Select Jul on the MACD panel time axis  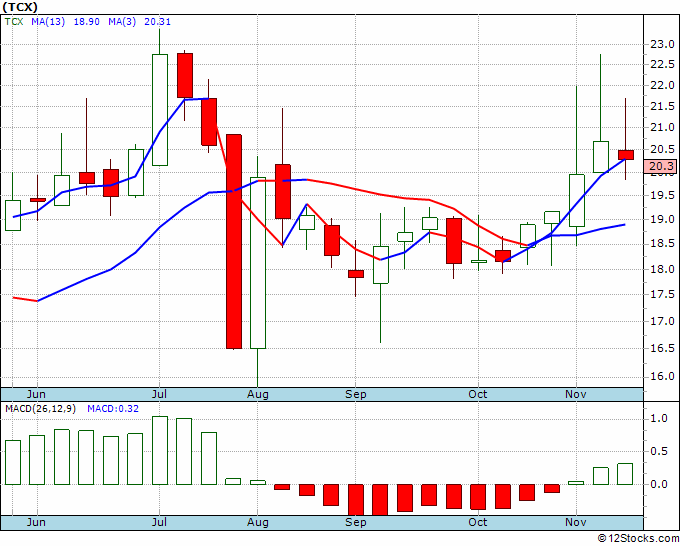coord(159,522)
